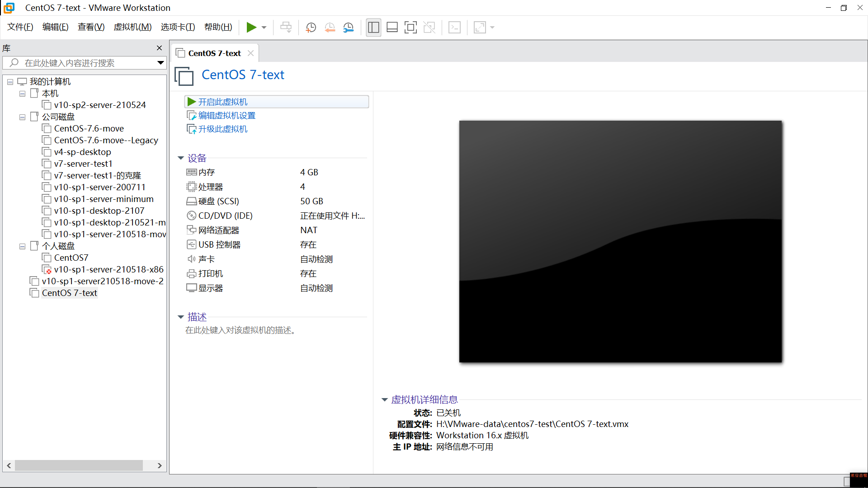Viewport: 868px width, 488px height.
Task: Collapse the 公司磁盘 folder tree node
Action: pyautogui.click(x=22, y=117)
